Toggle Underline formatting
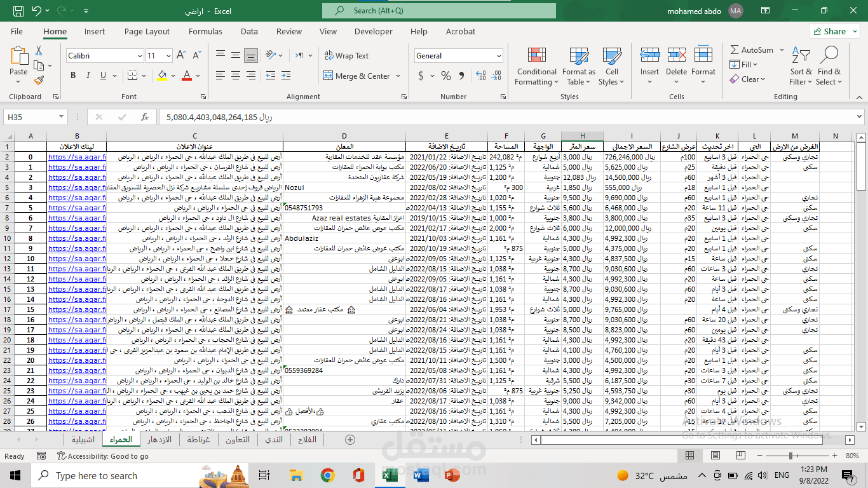 point(103,76)
